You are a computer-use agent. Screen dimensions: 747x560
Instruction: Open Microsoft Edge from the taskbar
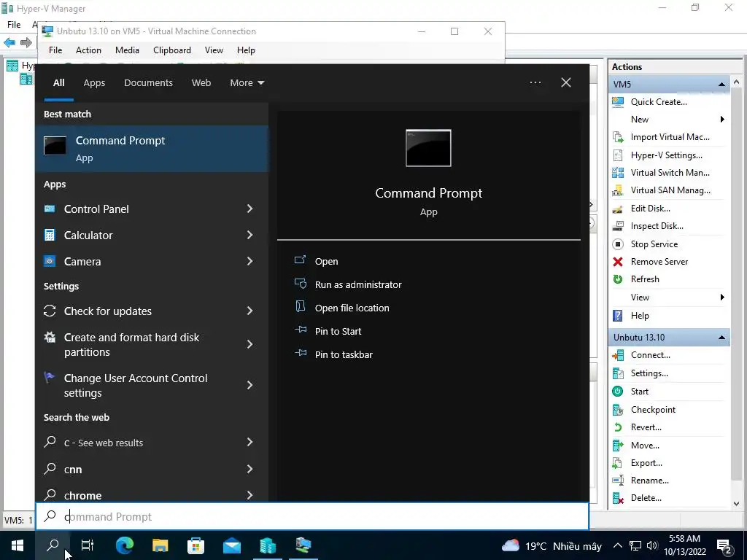tap(125, 545)
